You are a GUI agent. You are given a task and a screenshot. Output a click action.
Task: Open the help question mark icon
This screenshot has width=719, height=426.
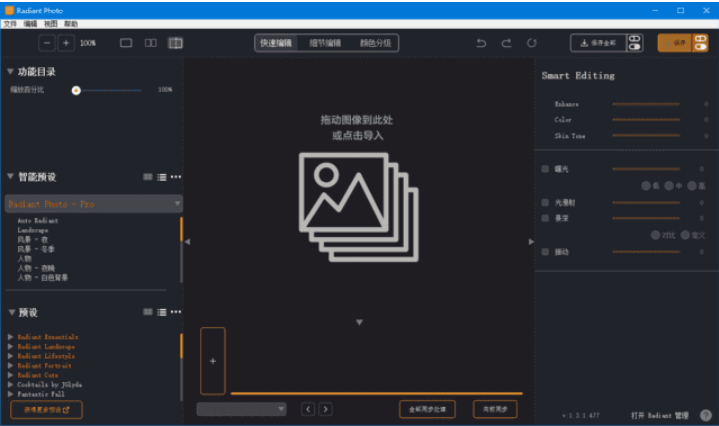click(706, 414)
